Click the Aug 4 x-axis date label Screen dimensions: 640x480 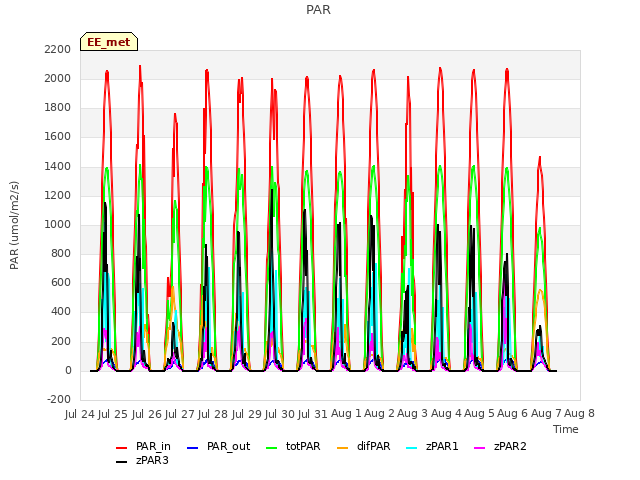[x=446, y=414]
